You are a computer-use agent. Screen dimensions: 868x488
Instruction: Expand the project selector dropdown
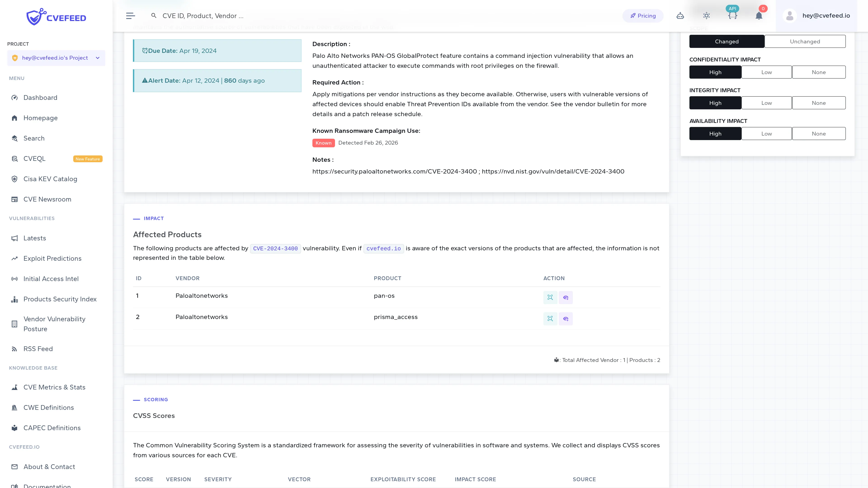[56, 58]
